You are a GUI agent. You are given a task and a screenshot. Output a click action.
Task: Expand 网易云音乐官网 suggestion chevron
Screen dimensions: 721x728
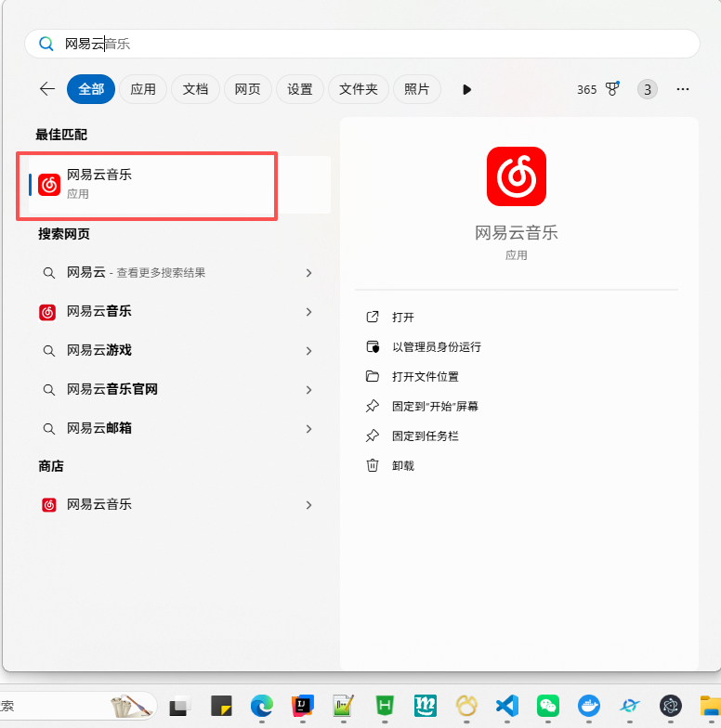[308, 390]
